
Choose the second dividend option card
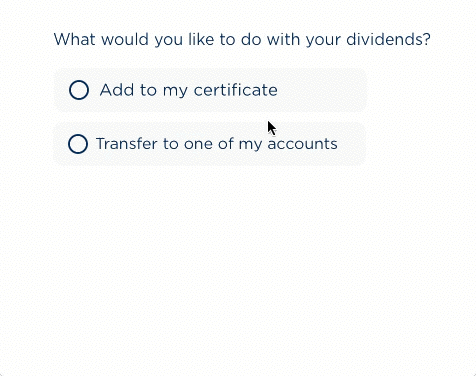(210, 144)
